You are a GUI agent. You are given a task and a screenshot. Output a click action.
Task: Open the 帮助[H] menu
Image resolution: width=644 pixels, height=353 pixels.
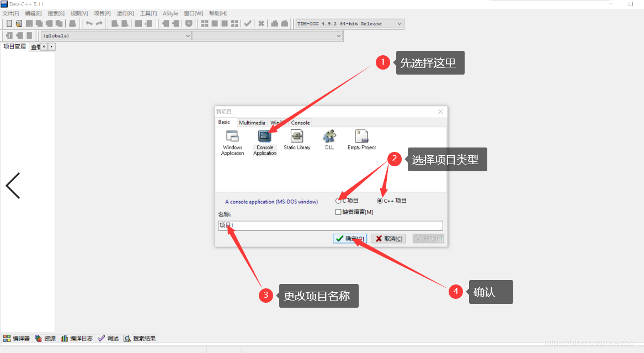217,13
